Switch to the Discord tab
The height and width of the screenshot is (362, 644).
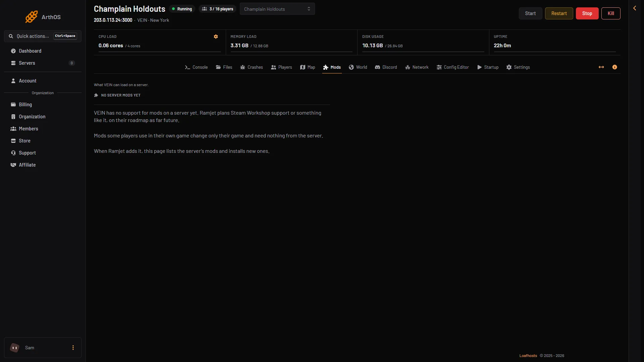click(386, 67)
